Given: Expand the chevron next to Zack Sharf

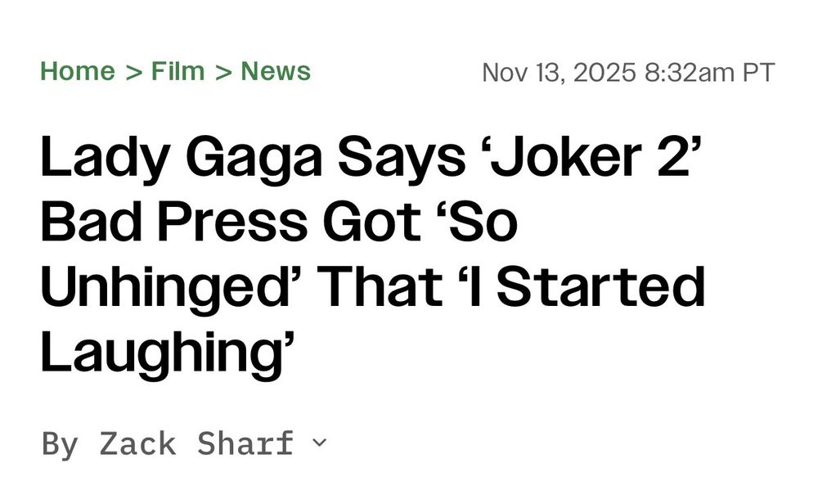Looking at the screenshot, I should click(x=319, y=443).
